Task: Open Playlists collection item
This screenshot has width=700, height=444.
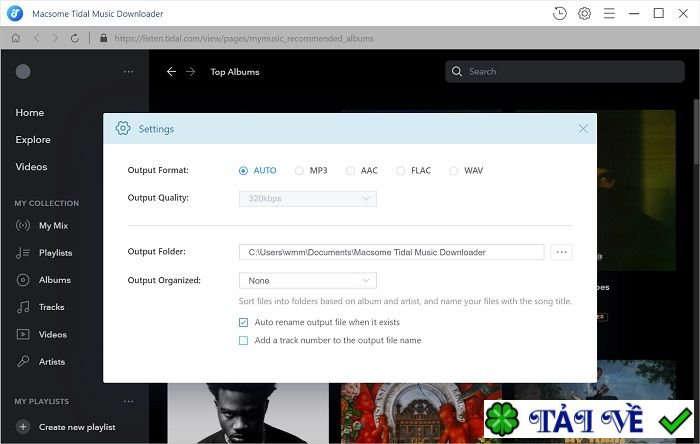Action: 55,253
